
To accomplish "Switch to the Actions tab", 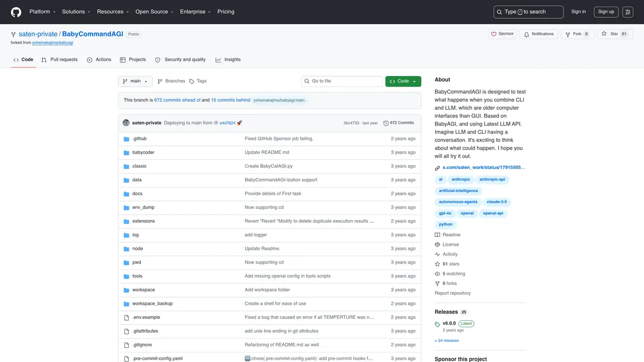I will tap(99, 60).
